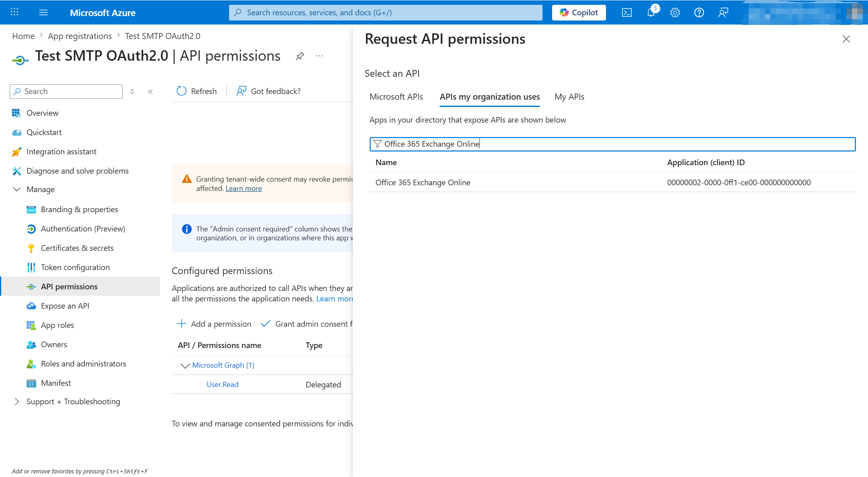Click the sidebar expand/collapse sort arrows
Image resolution: width=868 pixels, height=477 pixels.
132,92
